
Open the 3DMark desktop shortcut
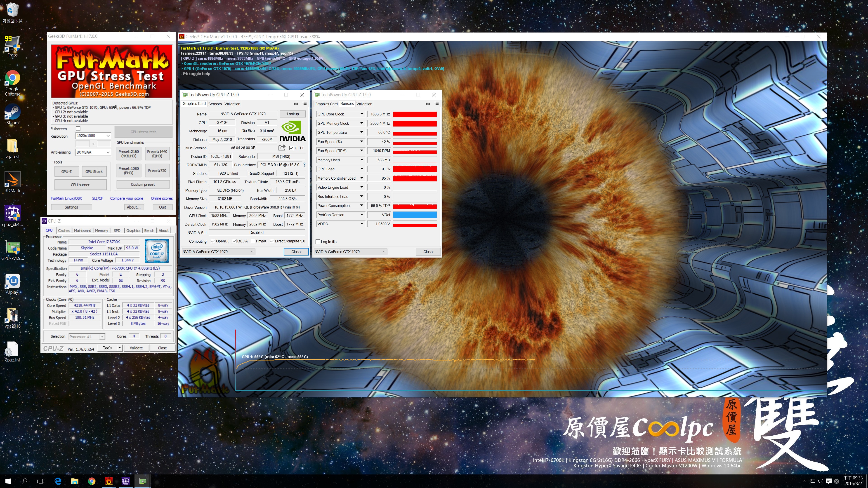point(12,182)
